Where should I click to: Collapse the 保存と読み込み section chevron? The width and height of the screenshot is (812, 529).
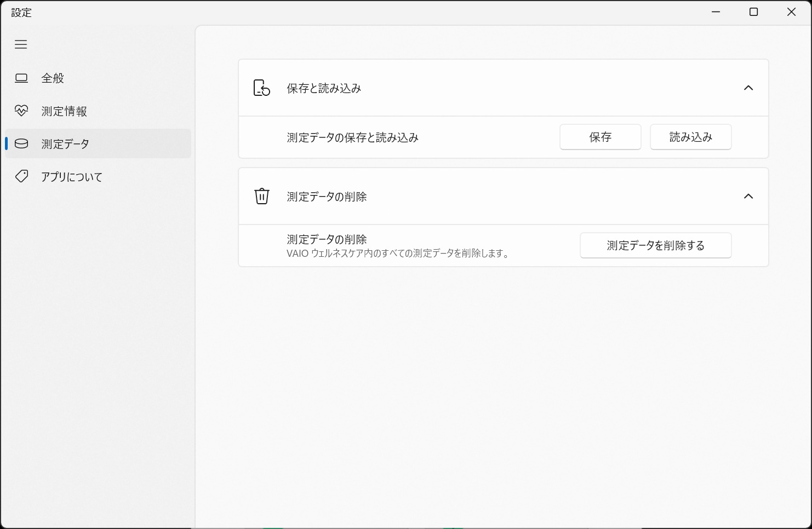[x=748, y=88]
